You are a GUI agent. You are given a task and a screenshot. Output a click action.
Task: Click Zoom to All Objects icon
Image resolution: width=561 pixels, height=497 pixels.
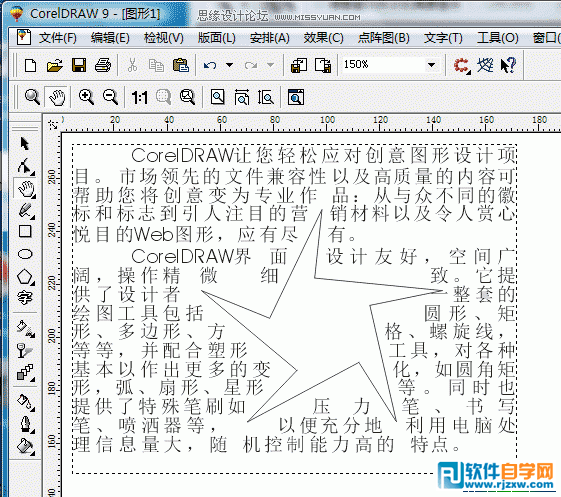pyautogui.click(x=187, y=97)
